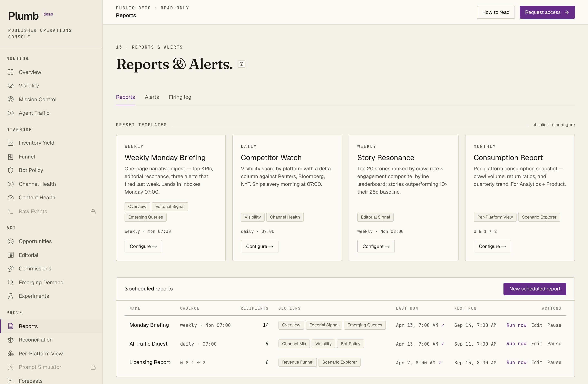Image resolution: width=588 pixels, height=384 pixels.
Task: Configure the Consumption Report template
Action: 492,246
